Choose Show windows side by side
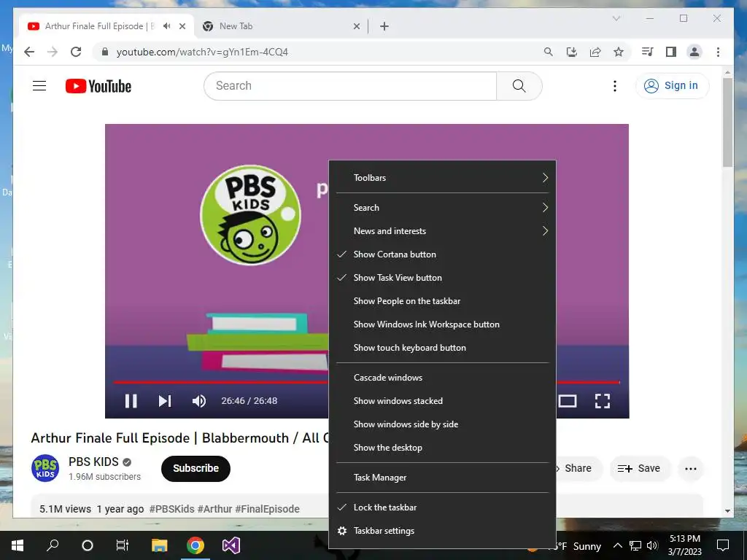747x560 pixels. coord(442,424)
